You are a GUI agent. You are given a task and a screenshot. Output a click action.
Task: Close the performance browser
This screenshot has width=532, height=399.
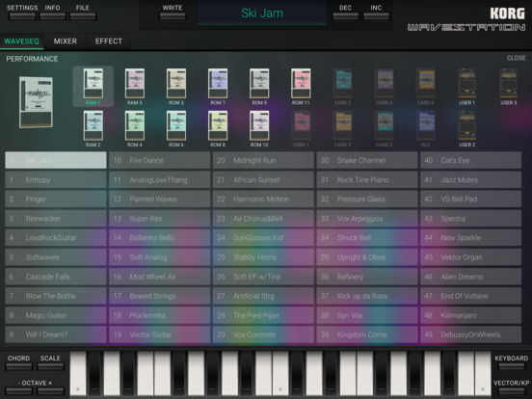coord(516,58)
